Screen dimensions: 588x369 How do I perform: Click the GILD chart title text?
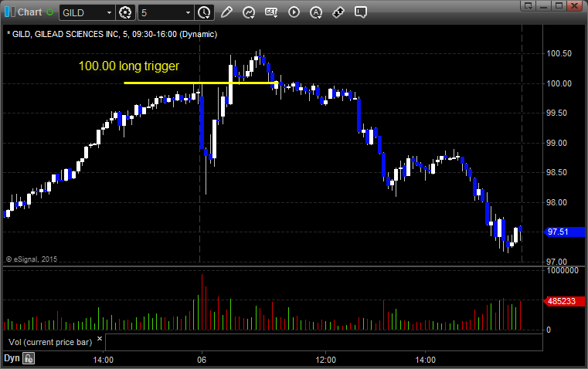[x=112, y=34]
